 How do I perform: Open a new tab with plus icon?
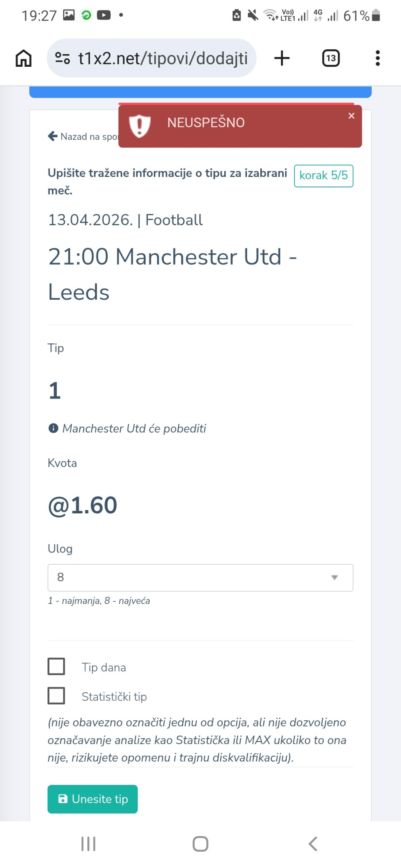coord(282,58)
